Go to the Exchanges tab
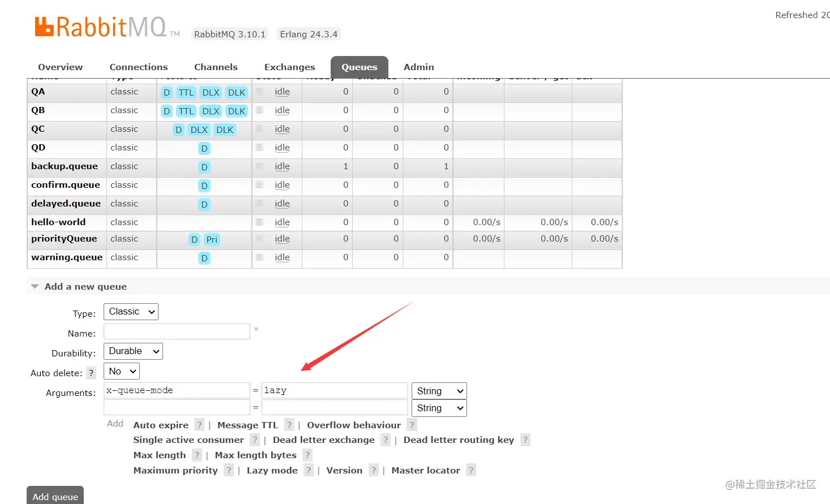The width and height of the screenshot is (830, 504). [x=289, y=67]
